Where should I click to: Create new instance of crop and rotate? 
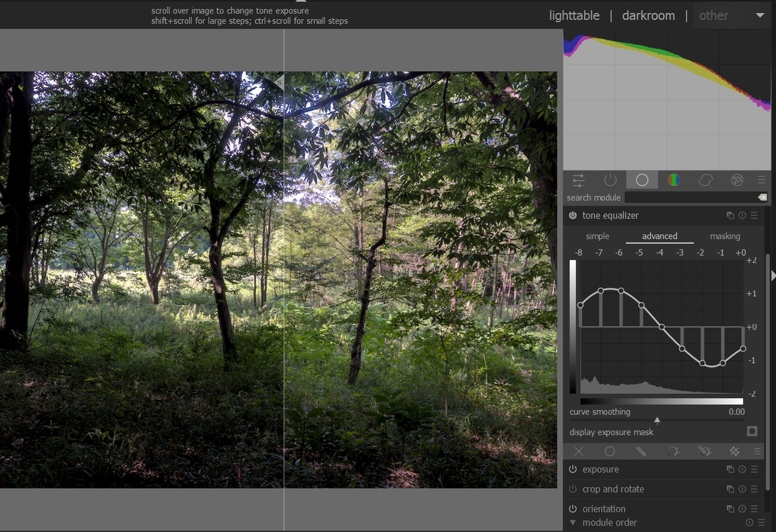click(730, 489)
